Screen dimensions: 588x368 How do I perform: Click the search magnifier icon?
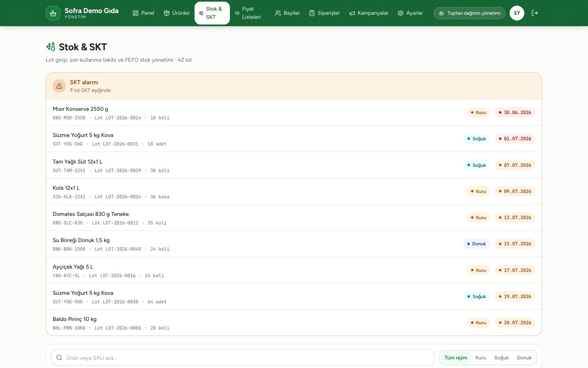[x=59, y=358]
